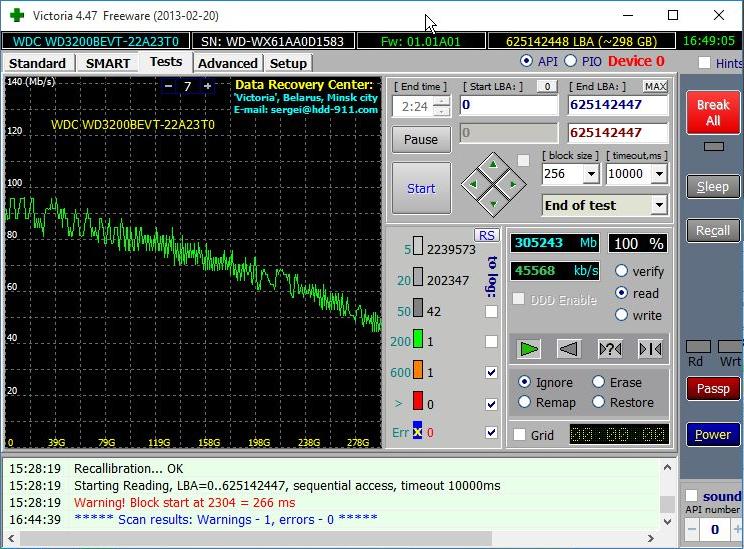The width and height of the screenshot is (744, 549).
Task: Click the green play scan forward icon
Action: pyautogui.click(x=529, y=349)
